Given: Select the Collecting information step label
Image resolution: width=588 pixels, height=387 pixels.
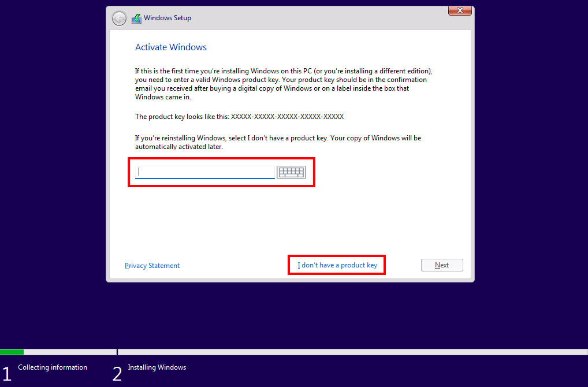Looking at the screenshot, I should 53,367.
